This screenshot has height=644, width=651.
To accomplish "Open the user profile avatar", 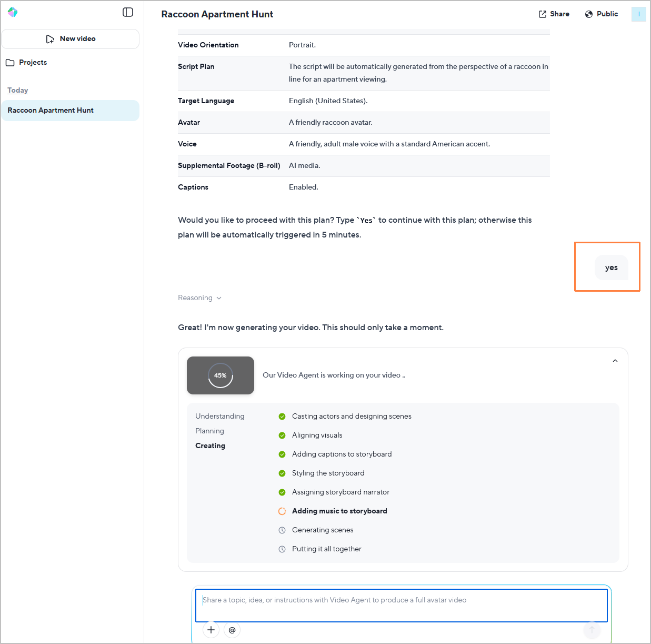I will tap(638, 14).
